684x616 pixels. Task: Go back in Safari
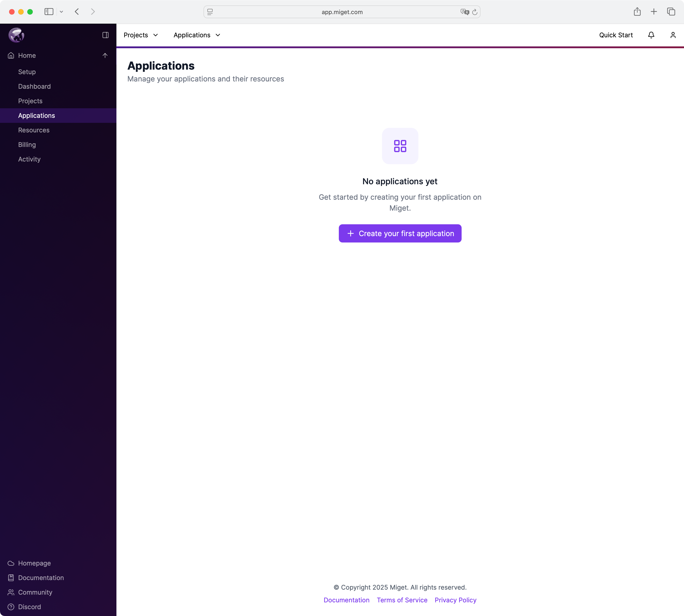(x=77, y=12)
